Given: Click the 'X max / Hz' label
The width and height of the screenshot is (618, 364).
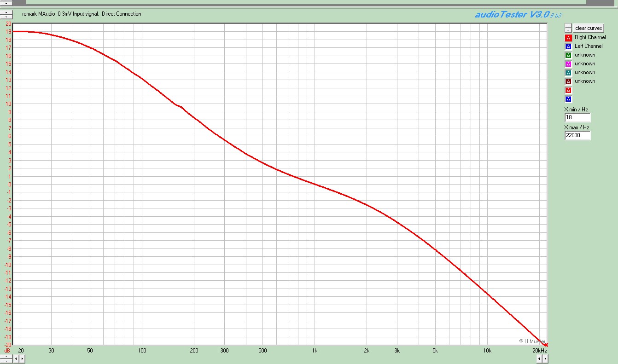Looking at the screenshot, I should (x=577, y=127).
